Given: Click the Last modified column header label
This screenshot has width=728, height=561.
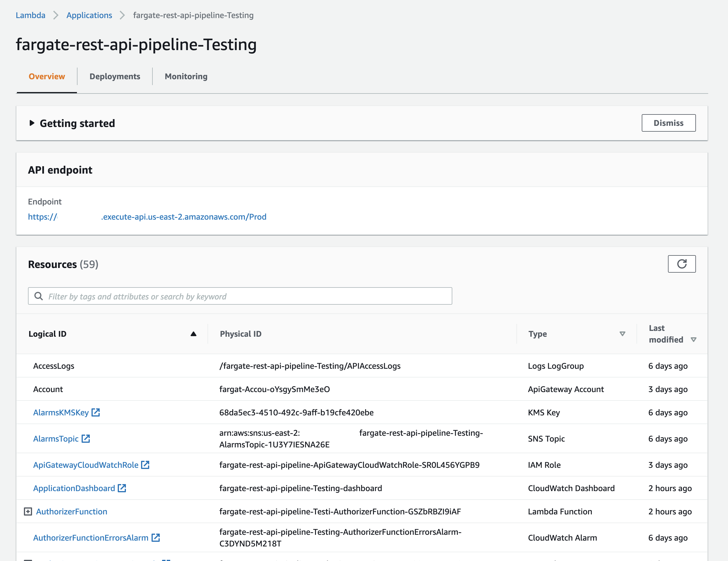Looking at the screenshot, I should tap(666, 334).
